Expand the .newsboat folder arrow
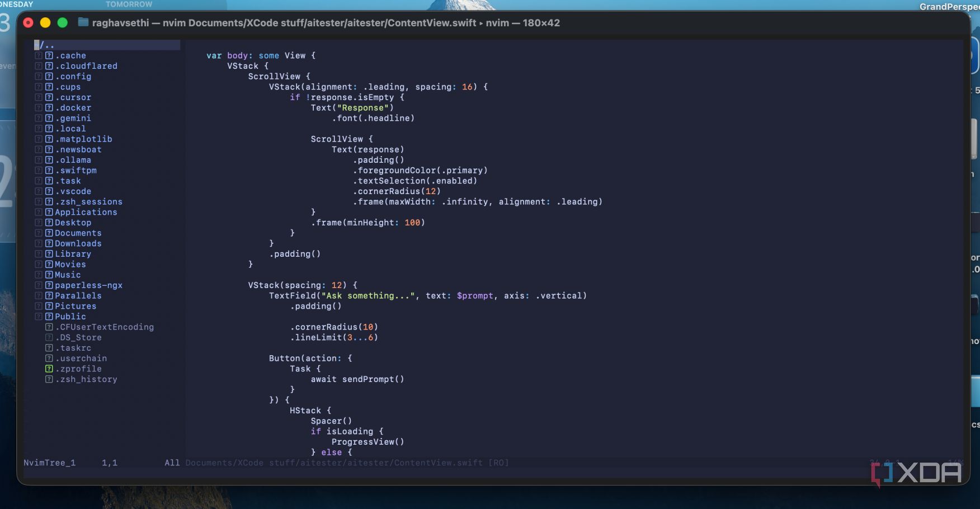This screenshot has height=509, width=980. point(39,149)
